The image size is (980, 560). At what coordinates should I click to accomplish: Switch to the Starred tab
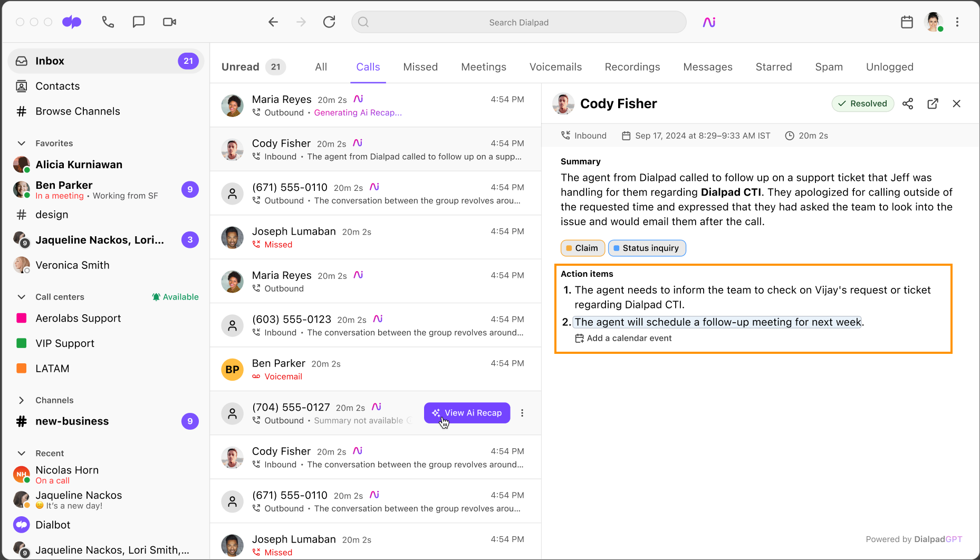tap(774, 67)
